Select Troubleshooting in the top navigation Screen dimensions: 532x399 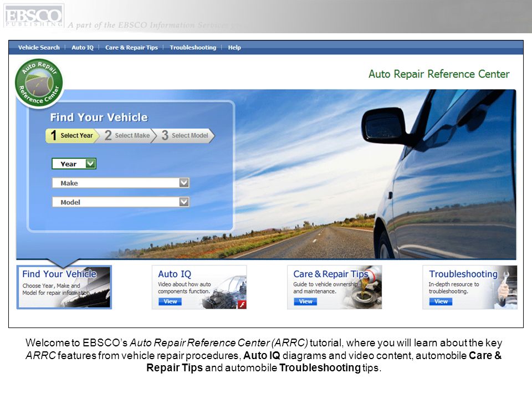click(x=193, y=48)
